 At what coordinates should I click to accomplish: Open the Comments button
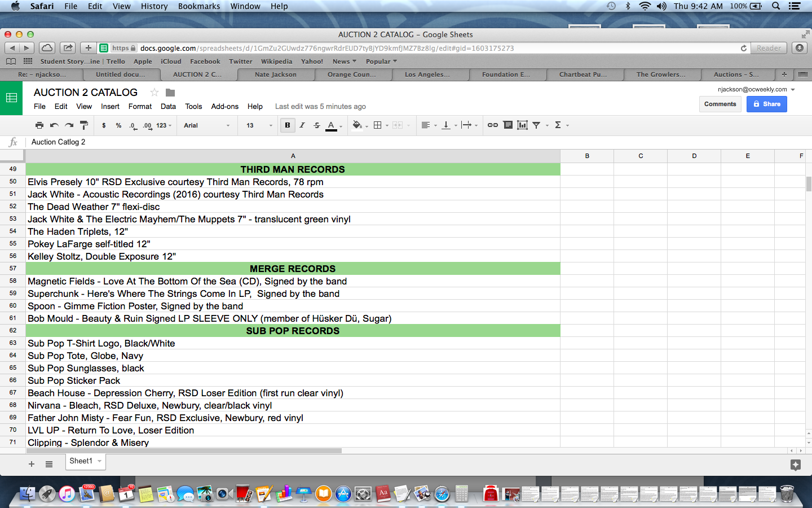click(720, 104)
